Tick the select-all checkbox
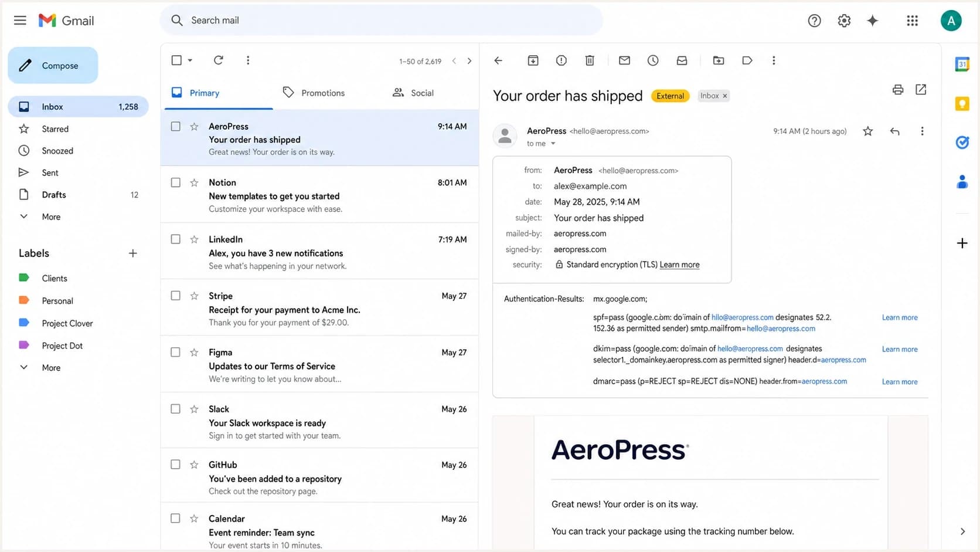 [176, 60]
